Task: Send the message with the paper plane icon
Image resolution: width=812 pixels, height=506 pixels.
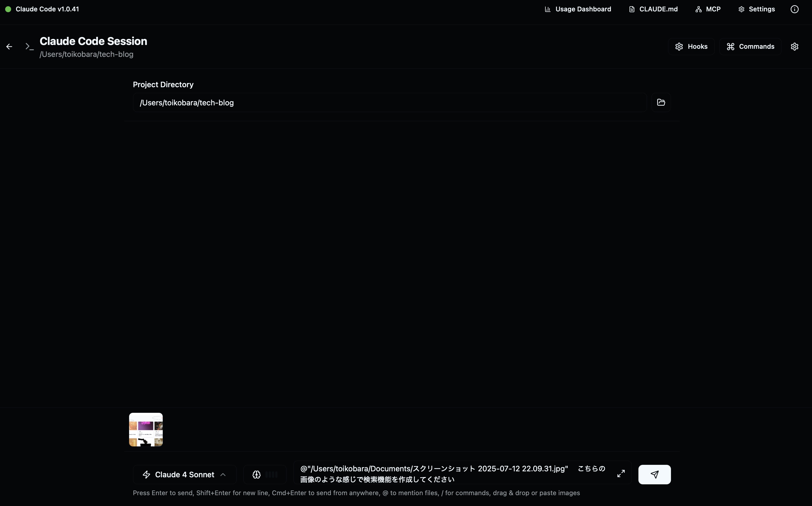Action: point(654,474)
